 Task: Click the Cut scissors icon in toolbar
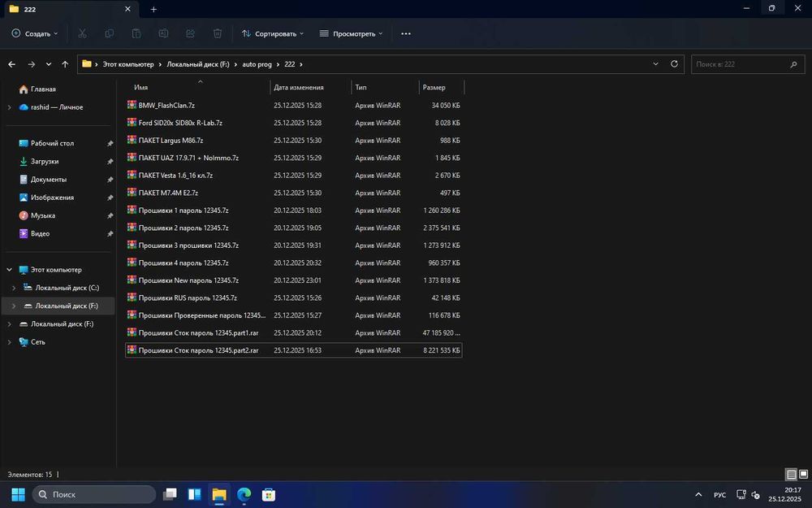coord(82,33)
